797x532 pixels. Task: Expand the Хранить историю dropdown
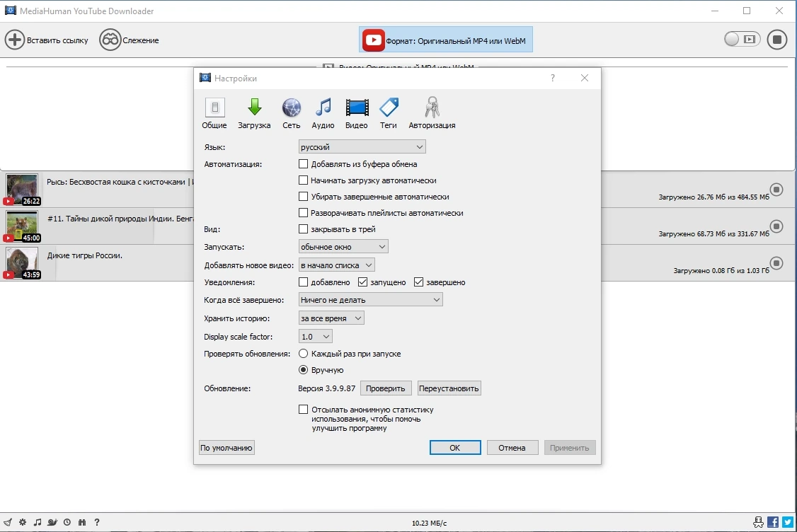tap(331, 318)
